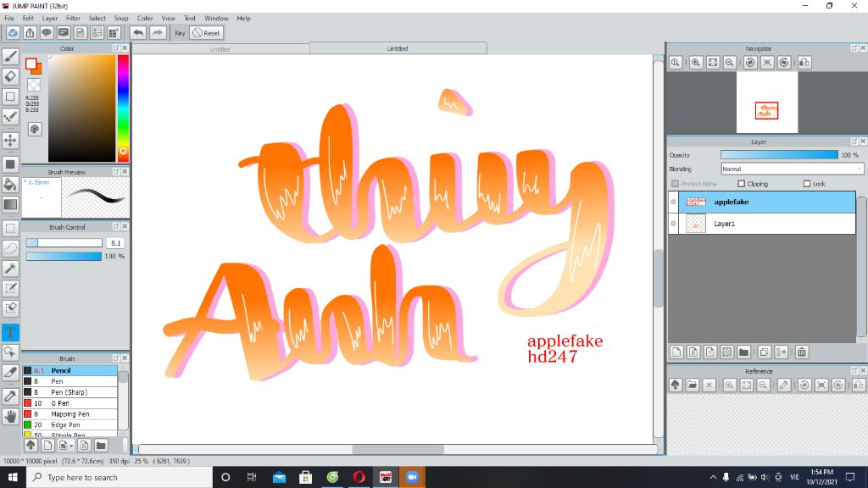This screenshot has height=488, width=868.
Task: Enable the layer Lock checkbox
Action: click(807, 184)
